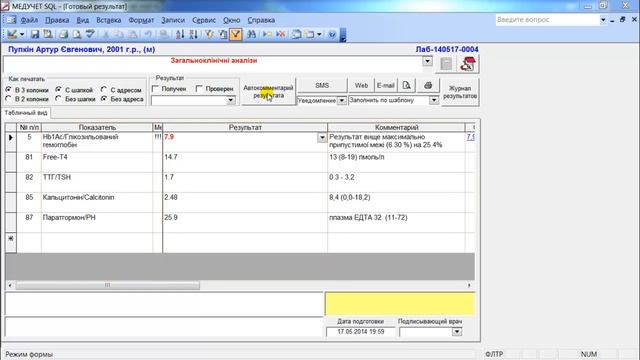Open the Заполнить по шаблону dropdown

pos(434,100)
